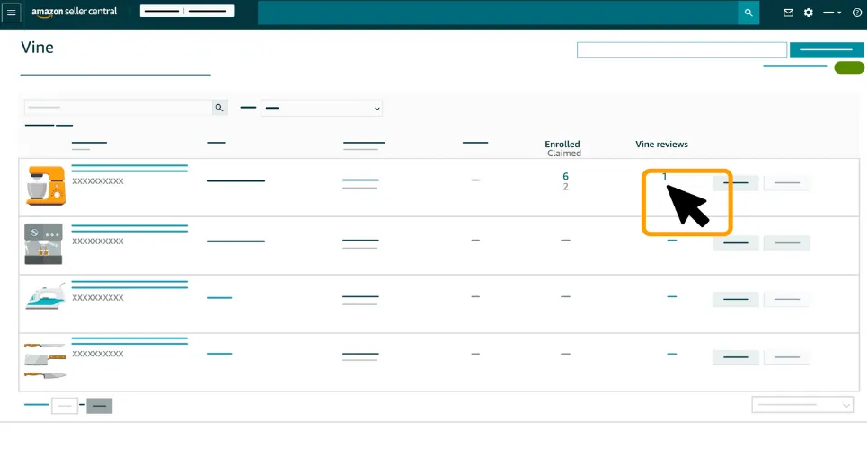Viewport: 868px width, 474px height.
Task: Open the hamburger navigation menu
Action: coord(12,13)
